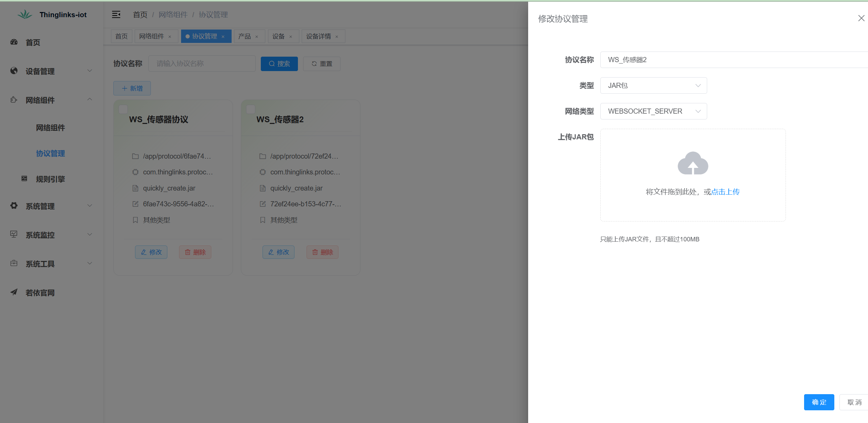Expand the 系统管理 menu chevron
868x423 pixels.
[x=90, y=206]
